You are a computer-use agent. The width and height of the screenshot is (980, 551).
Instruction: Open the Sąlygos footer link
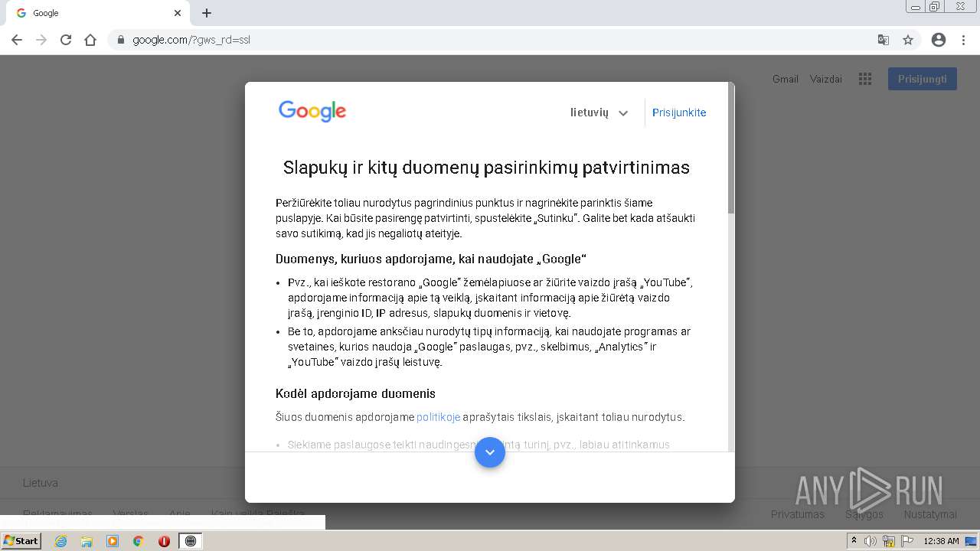point(864,514)
